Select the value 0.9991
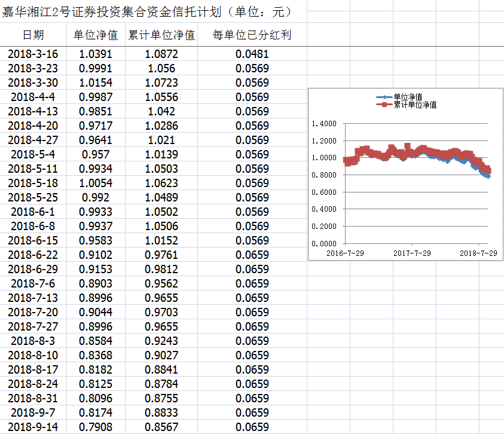The height and width of the screenshot is (434, 504). click(96, 68)
